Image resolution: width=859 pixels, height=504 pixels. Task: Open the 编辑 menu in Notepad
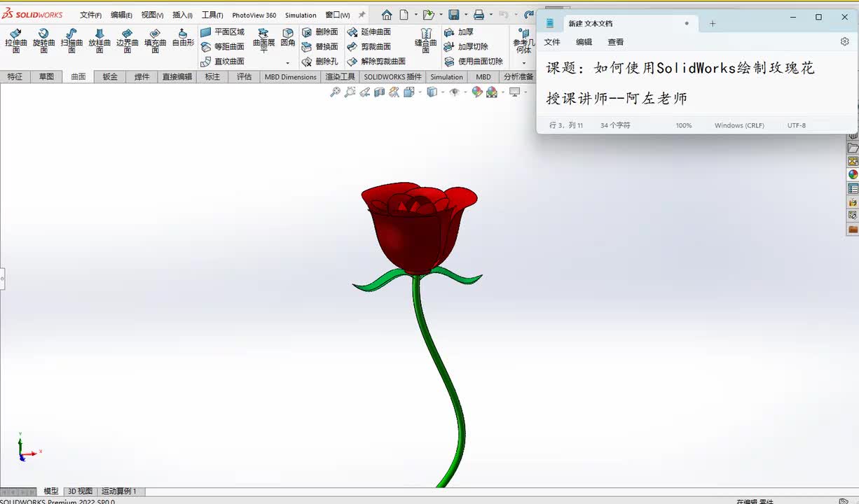point(584,42)
